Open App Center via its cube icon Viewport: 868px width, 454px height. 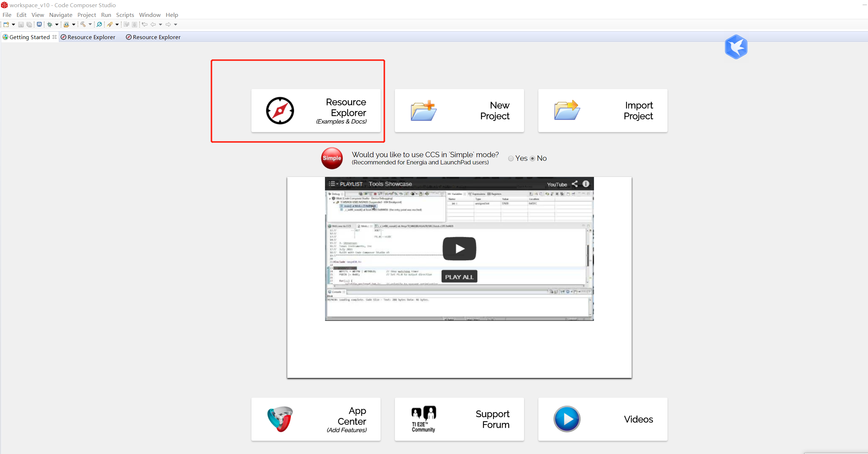point(280,419)
